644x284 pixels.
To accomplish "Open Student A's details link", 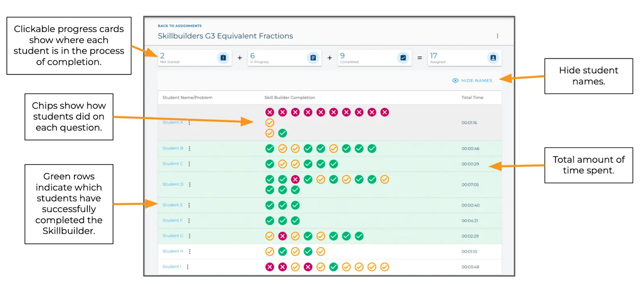I will coord(173,122).
